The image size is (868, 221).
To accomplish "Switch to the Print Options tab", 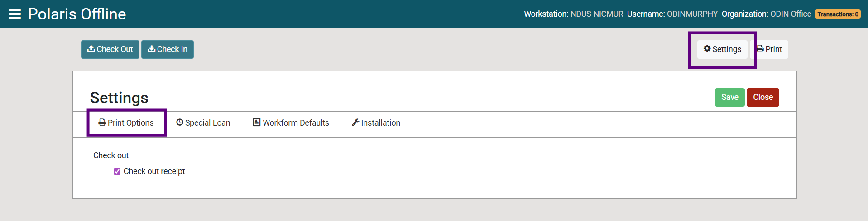I will tap(126, 123).
